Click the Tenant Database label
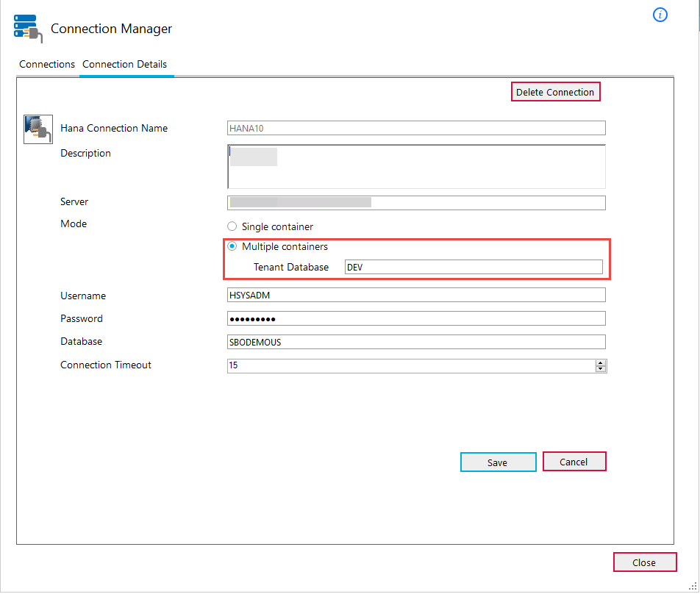The image size is (700, 594). tap(291, 267)
